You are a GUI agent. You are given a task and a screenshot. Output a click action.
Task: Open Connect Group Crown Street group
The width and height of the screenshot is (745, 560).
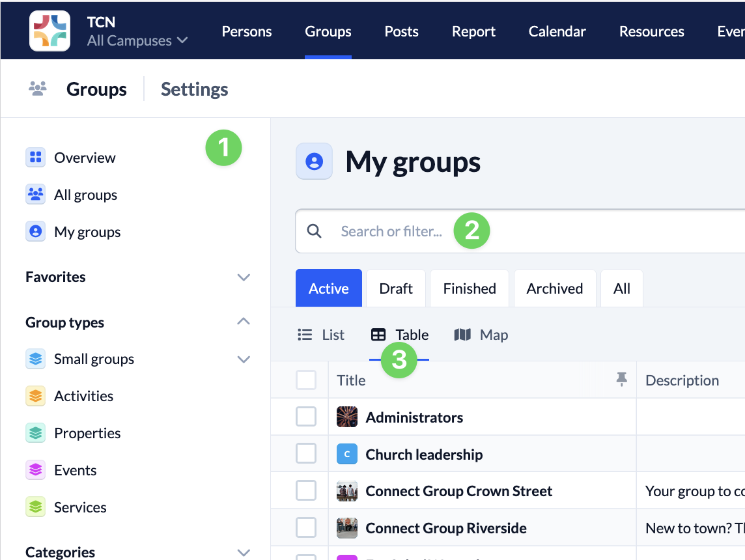458,491
